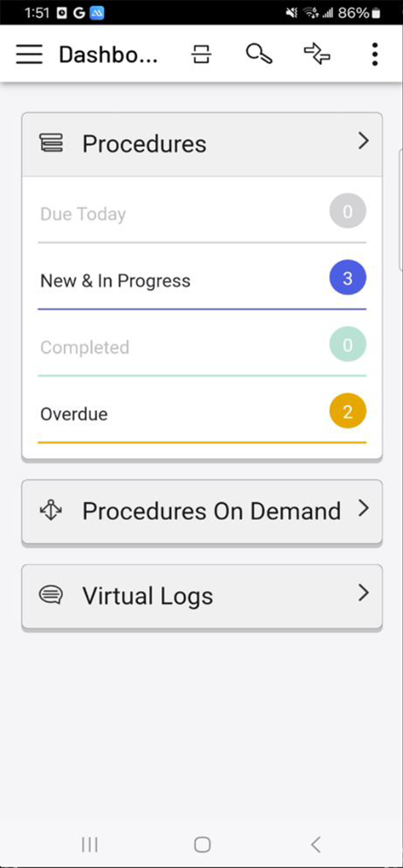Image resolution: width=403 pixels, height=868 pixels.
Task: Open the New & In Progress count badge
Action: pos(347,277)
